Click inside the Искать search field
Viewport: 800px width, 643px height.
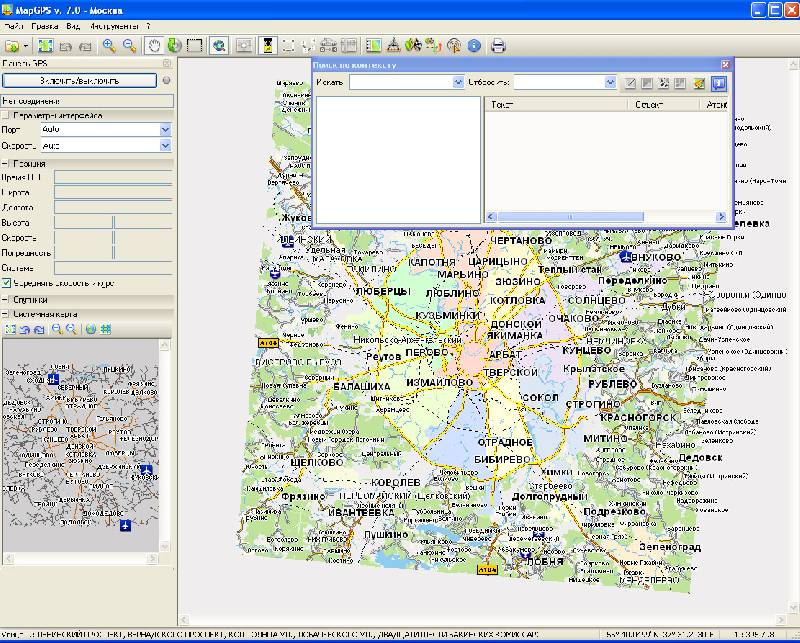coord(401,82)
